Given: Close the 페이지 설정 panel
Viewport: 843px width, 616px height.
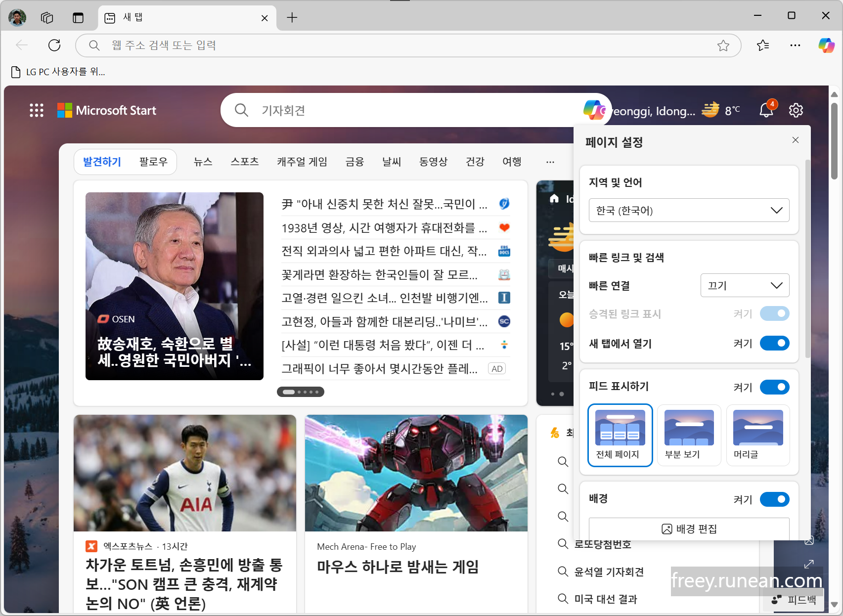Looking at the screenshot, I should pos(796,140).
